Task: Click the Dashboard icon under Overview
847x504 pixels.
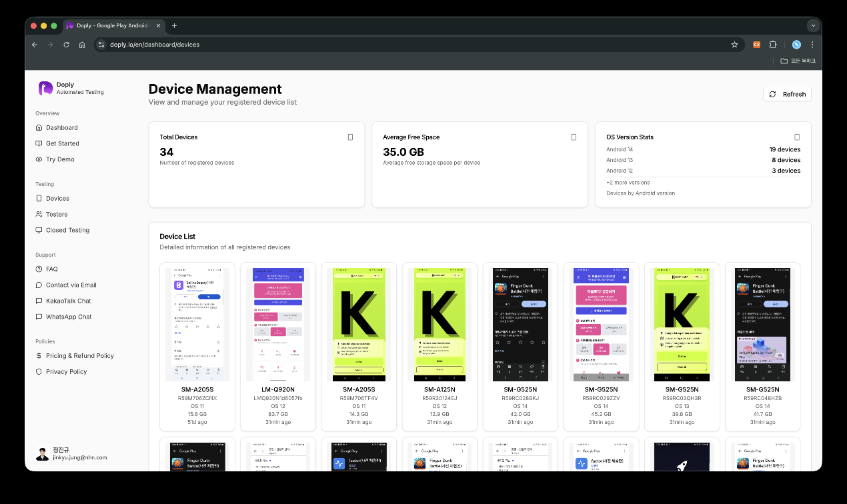Action: click(39, 127)
